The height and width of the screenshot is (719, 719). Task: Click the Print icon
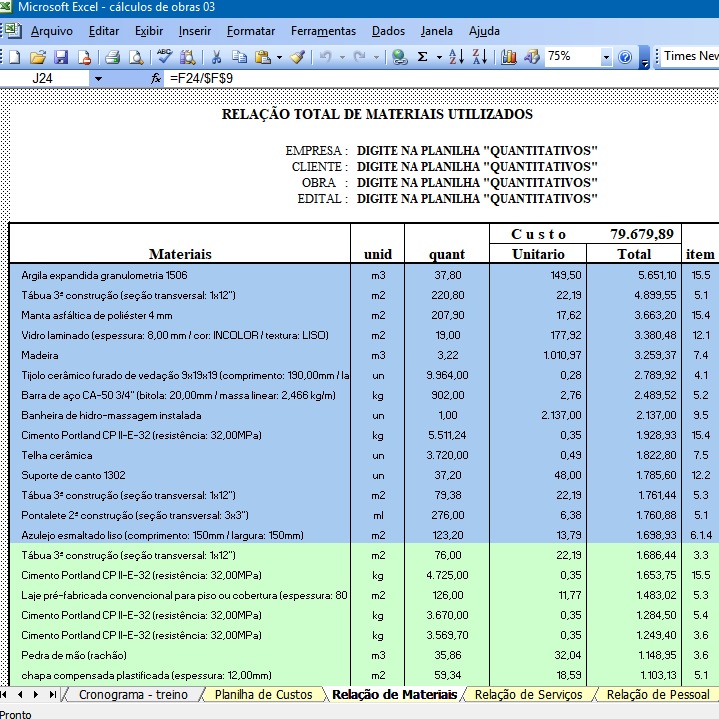click(112, 57)
